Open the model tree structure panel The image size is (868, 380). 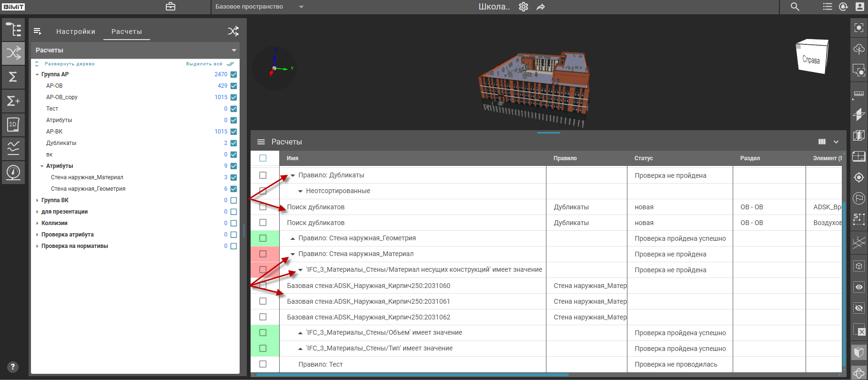coord(13,30)
